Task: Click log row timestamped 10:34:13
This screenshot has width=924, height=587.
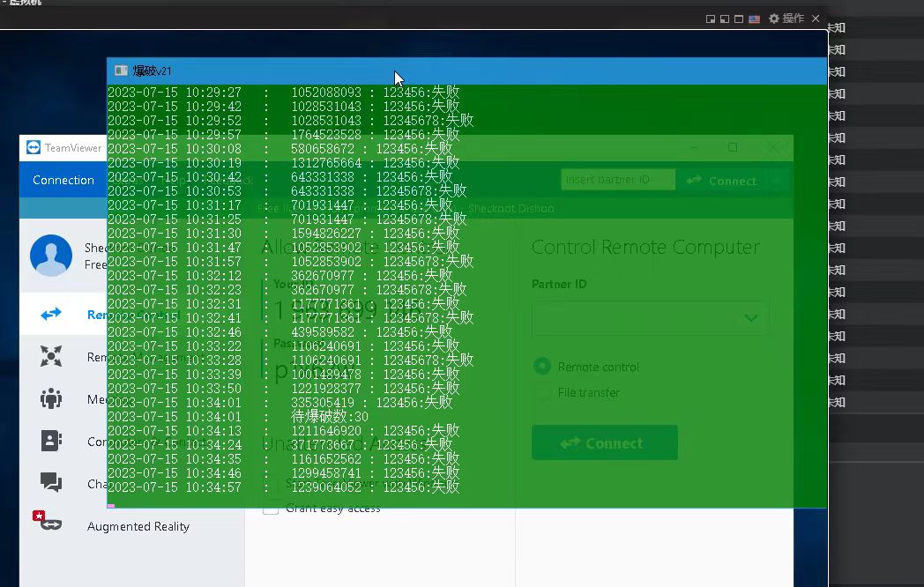Action: click(283, 431)
